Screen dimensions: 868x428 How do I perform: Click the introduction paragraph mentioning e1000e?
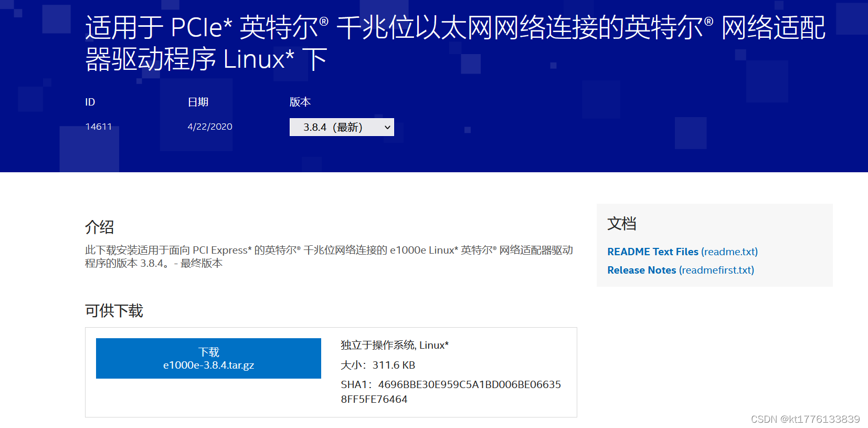click(329, 257)
